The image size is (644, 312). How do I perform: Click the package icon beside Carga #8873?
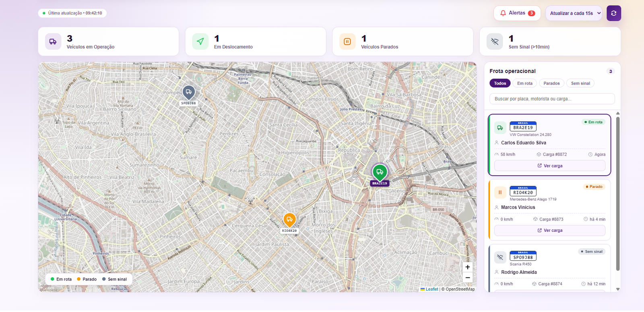pyautogui.click(x=536, y=219)
